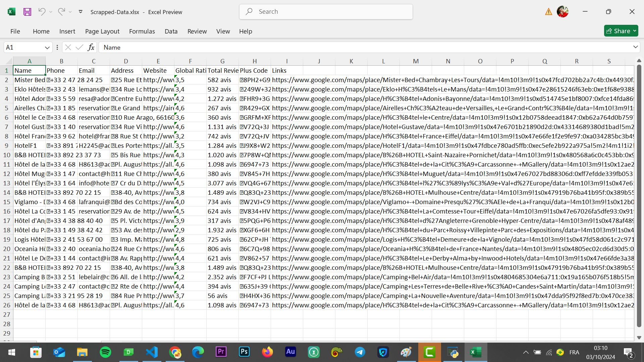Click inside the Search box

tap(326, 12)
